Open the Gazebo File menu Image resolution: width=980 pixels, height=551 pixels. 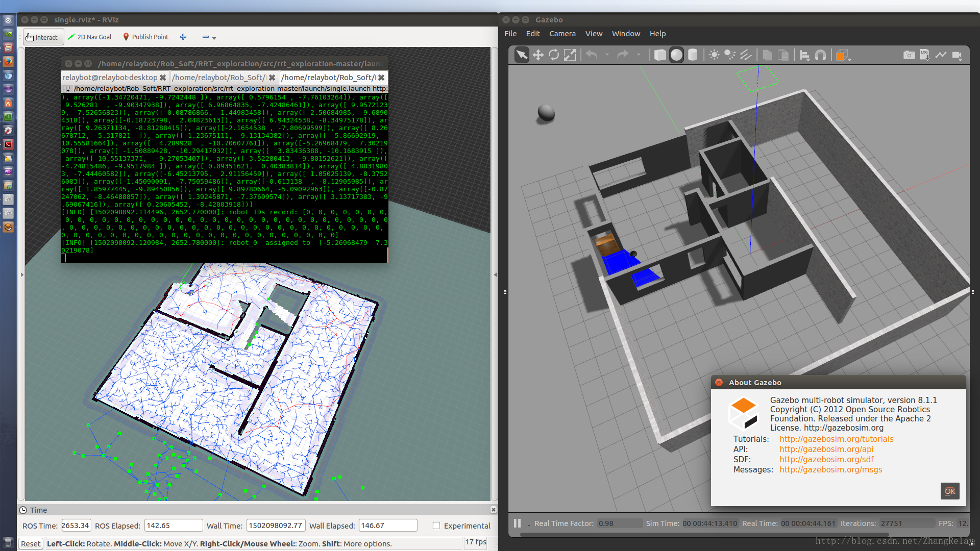coord(510,34)
